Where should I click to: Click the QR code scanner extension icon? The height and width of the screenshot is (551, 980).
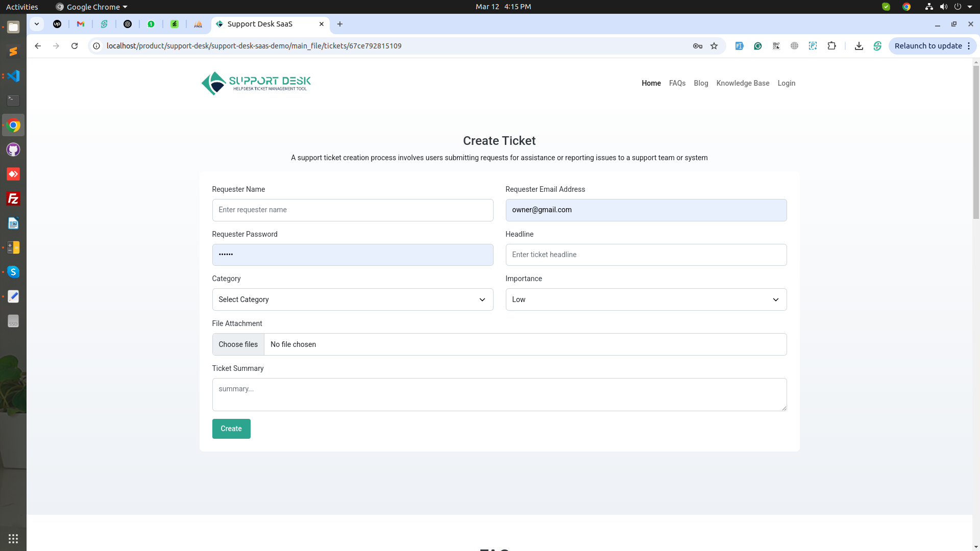pyautogui.click(x=776, y=46)
